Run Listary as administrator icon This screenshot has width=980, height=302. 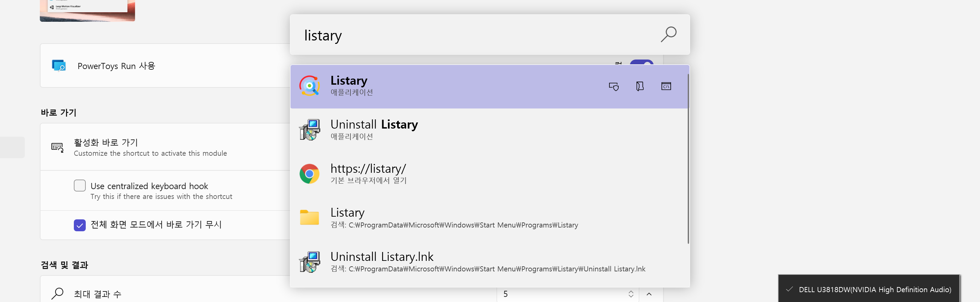[x=614, y=86]
